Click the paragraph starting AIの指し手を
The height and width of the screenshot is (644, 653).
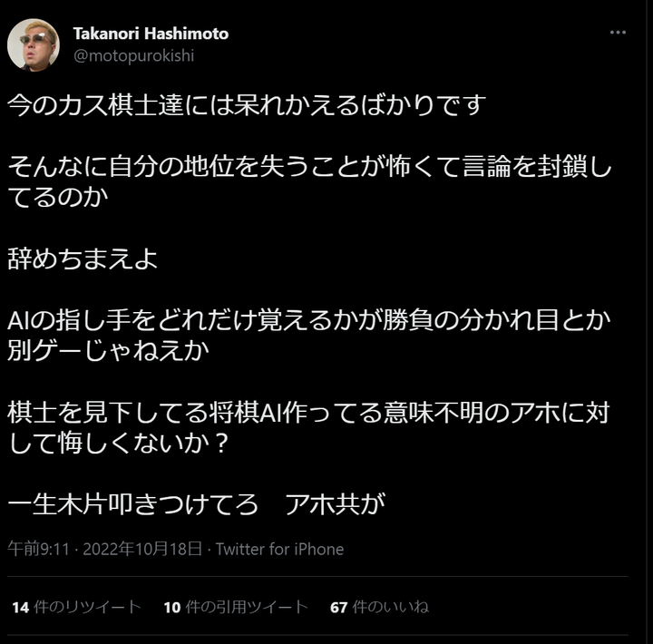click(x=309, y=335)
